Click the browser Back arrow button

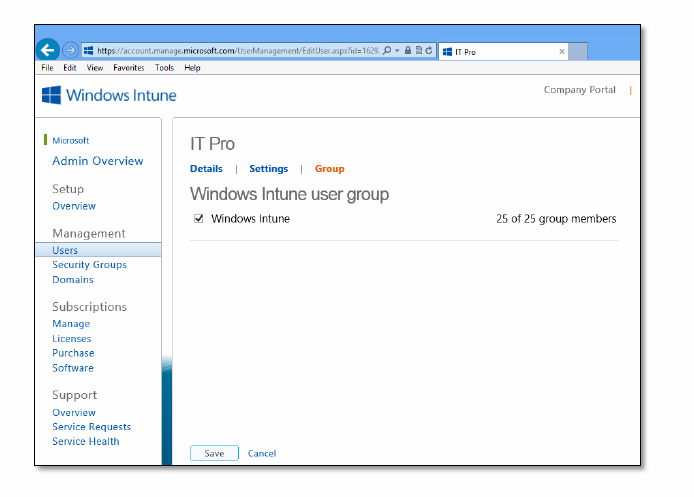48,50
